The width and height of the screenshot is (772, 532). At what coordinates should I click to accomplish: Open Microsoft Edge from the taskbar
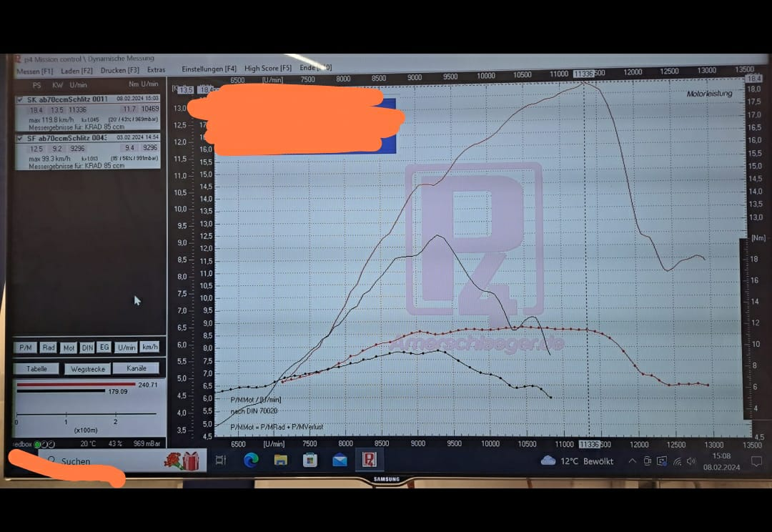tap(251, 460)
